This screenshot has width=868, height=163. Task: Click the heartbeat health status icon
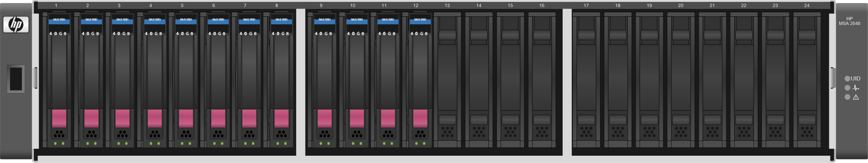click(x=855, y=88)
